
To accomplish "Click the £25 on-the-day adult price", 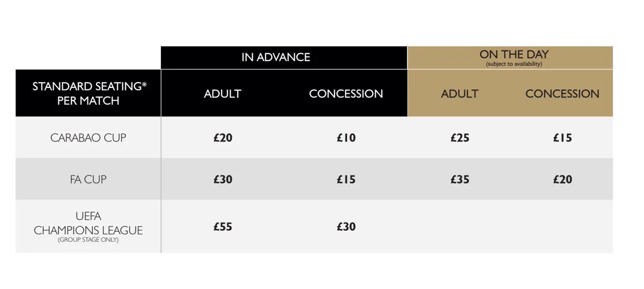I will (x=460, y=138).
